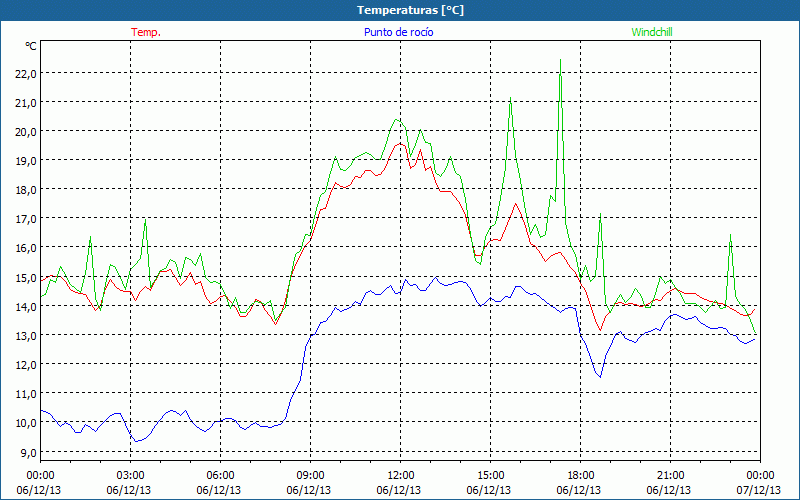Click the 06/12/13 date under 12:00
Screen dimensions: 800x500
coord(398,490)
